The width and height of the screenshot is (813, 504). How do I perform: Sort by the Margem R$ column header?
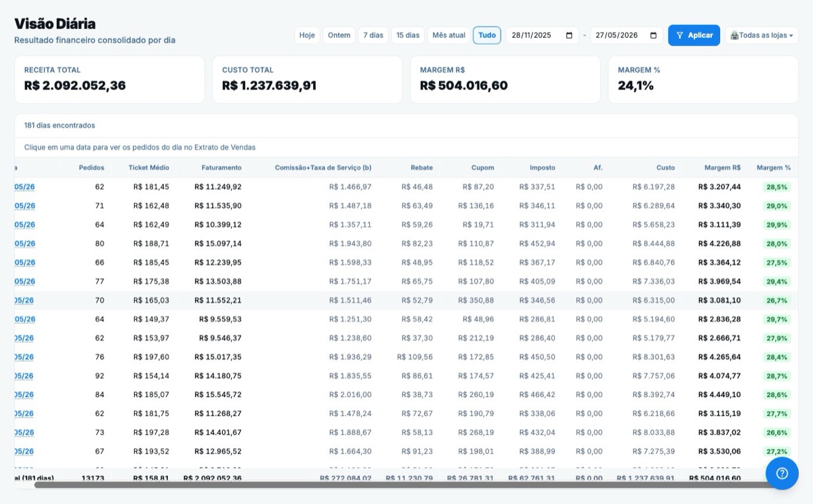click(x=722, y=167)
